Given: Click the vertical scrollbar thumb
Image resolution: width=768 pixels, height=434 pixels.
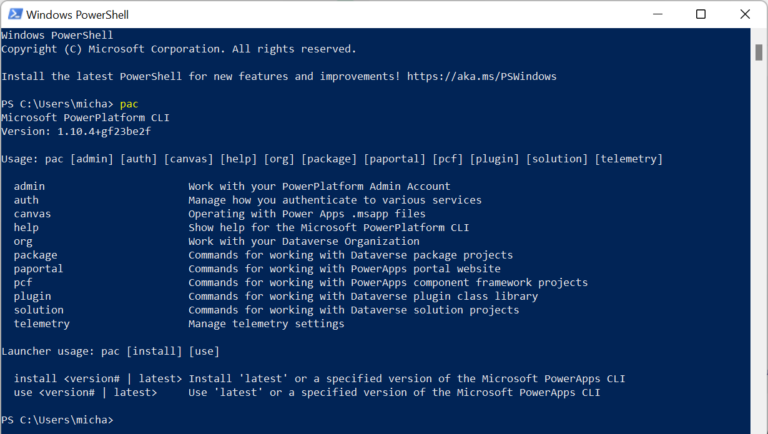Looking at the screenshot, I should (759, 52).
